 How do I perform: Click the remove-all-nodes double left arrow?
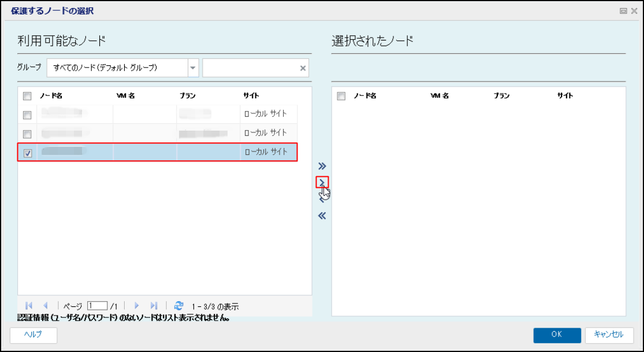pos(322,216)
